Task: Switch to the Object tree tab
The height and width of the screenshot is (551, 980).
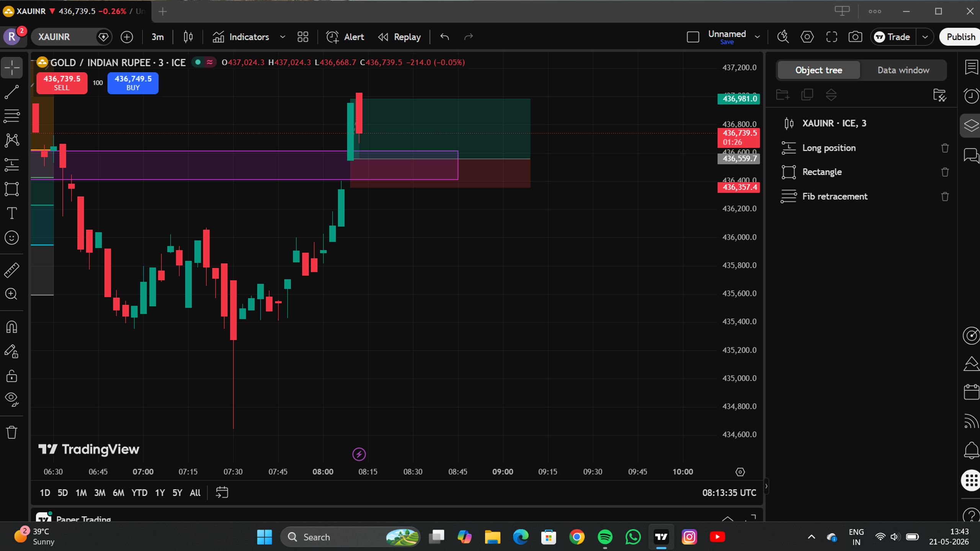Action: [818, 70]
